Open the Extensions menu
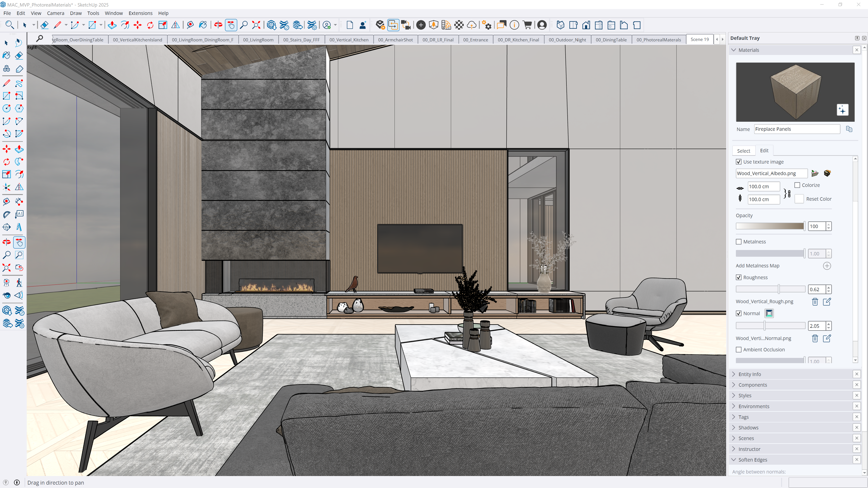The height and width of the screenshot is (488, 868). 140,13
